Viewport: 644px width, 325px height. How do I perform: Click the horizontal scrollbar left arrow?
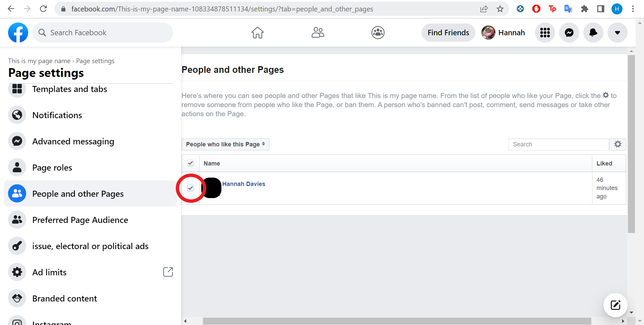point(185,321)
